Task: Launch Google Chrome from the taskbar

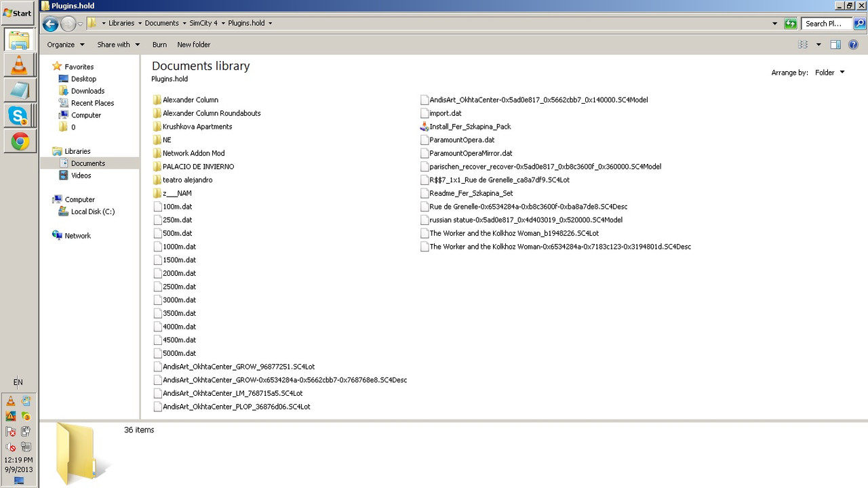Action: (19, 141)
